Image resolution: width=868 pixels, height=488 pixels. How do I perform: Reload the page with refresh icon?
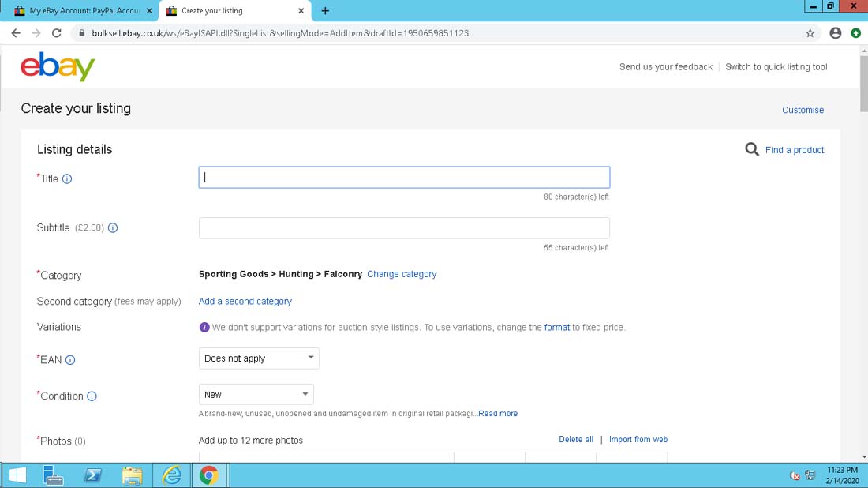(x=57, y=33)
